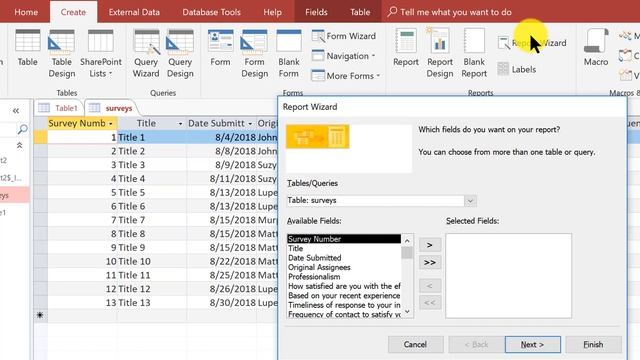
Task: Create a new Form
Action: click(x=220, y=48)
